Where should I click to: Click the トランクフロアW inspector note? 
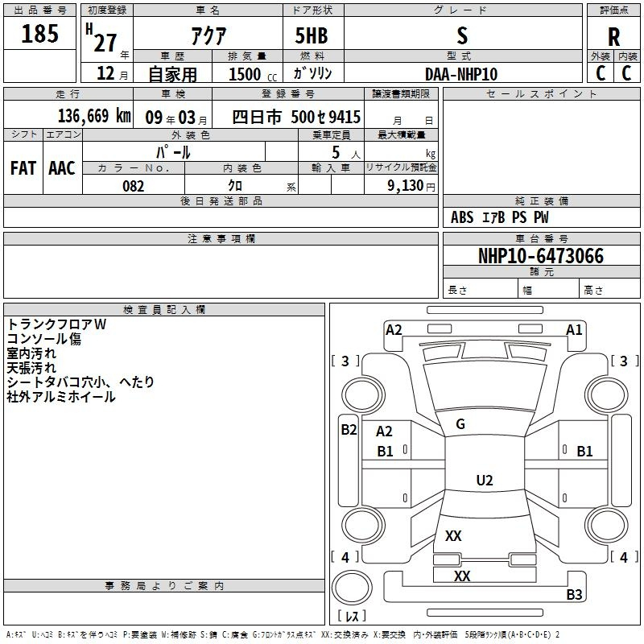(56, 324)
